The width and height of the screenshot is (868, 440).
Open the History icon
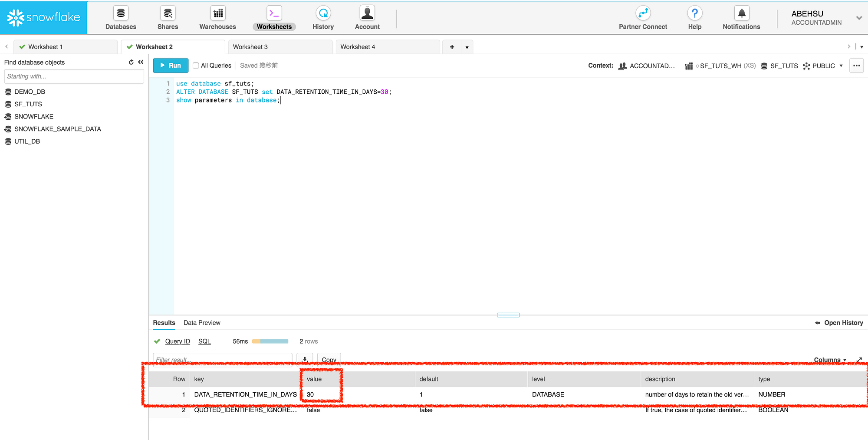pos(323,13)
